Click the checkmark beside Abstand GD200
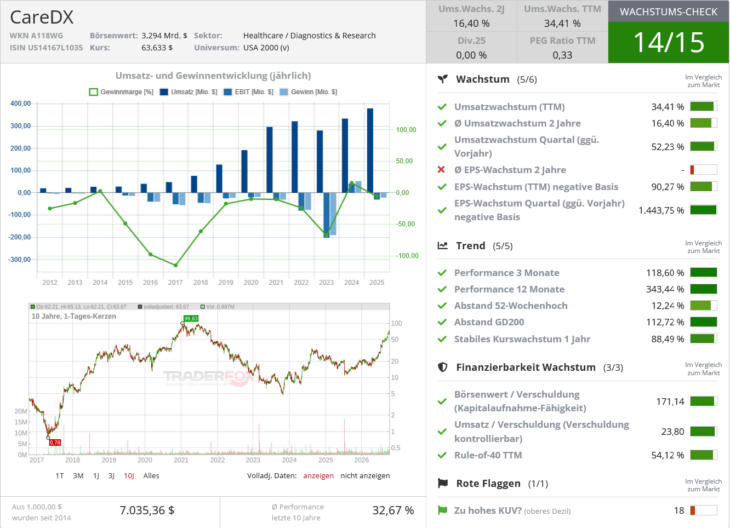 tap(442, 322)
